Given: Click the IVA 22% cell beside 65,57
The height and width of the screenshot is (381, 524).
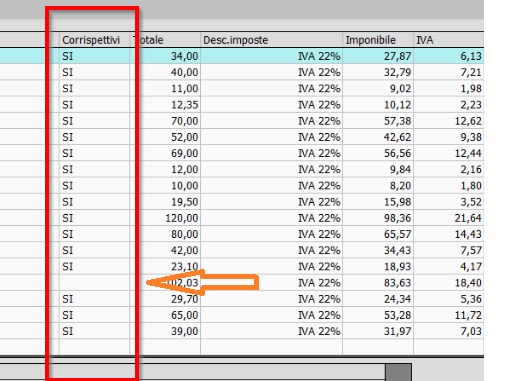Looking at the screenshot, I should coord(271,234).
